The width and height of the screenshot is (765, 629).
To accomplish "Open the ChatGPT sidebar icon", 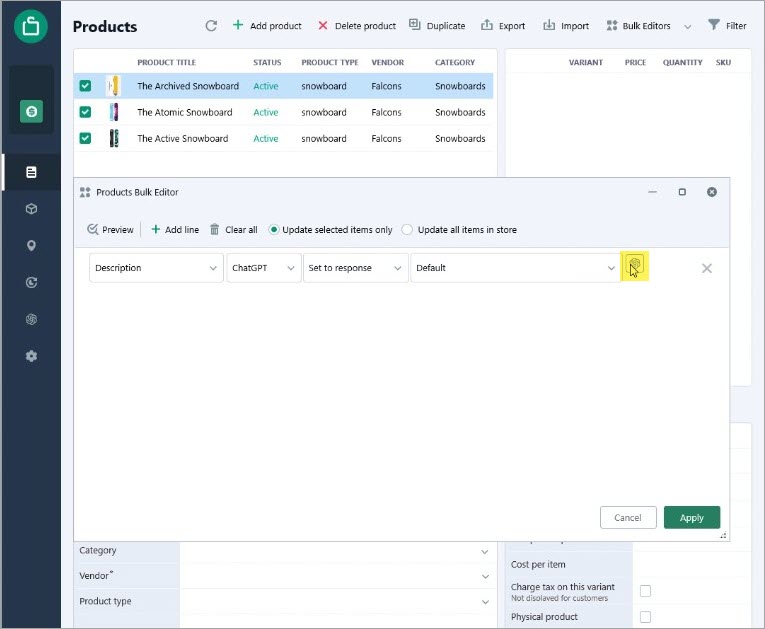I will coord(31,319).
